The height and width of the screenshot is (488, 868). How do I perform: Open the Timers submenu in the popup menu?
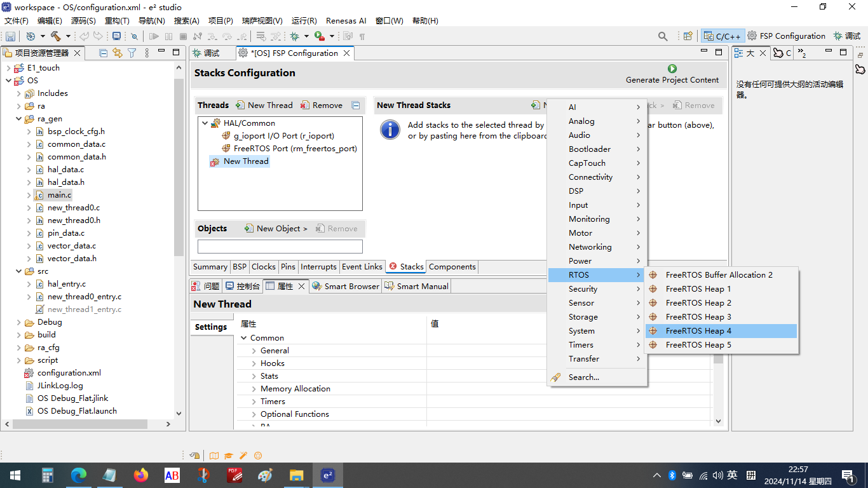click(x=597, y=345)
